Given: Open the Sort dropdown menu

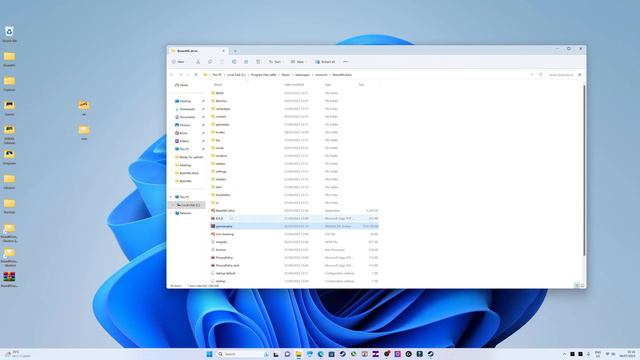Looking at the screenshot, I should click(275, 62).
